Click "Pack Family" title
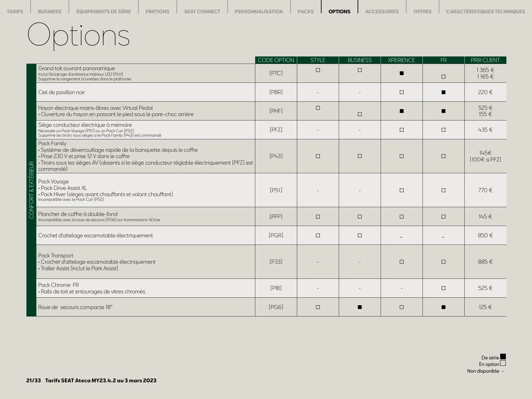532x399 pixels. pos(52,143)
